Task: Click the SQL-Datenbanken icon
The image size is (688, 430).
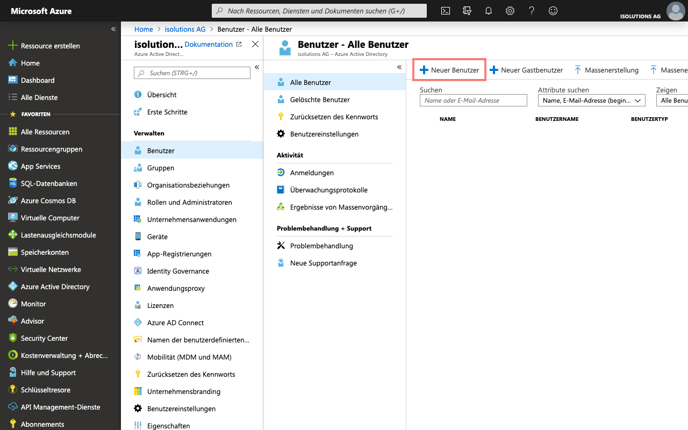Action: click(x=13, y=183)
